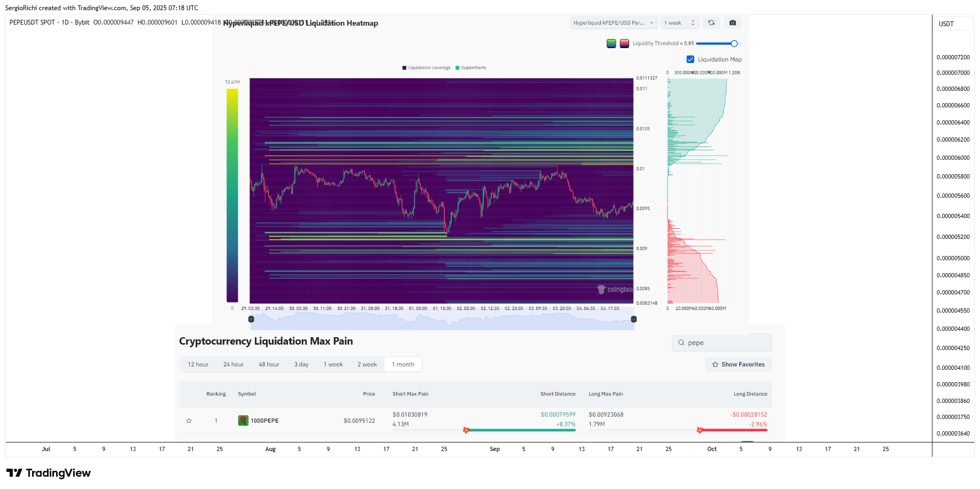Click the long max pain burst marker
Screen dimensions: 980x489
(x=700, y=430)
